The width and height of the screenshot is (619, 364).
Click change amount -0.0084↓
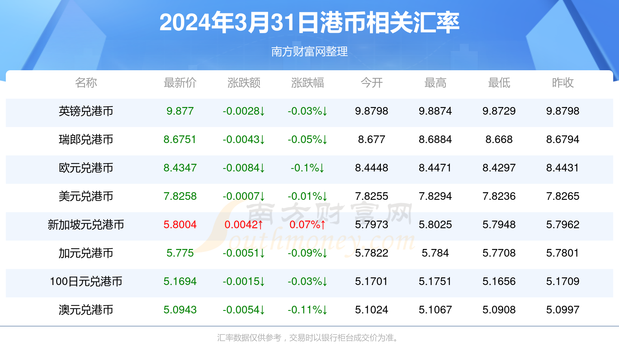[x=244, y=168]
